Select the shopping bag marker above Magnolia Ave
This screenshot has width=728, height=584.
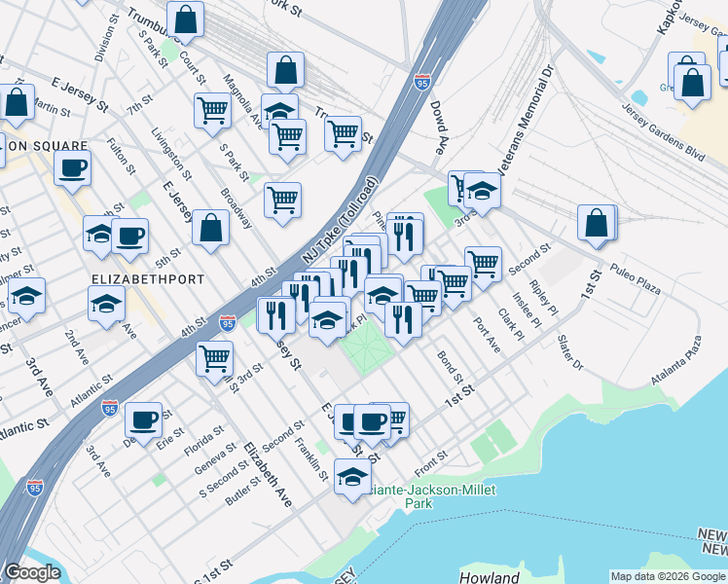(285, 73)
